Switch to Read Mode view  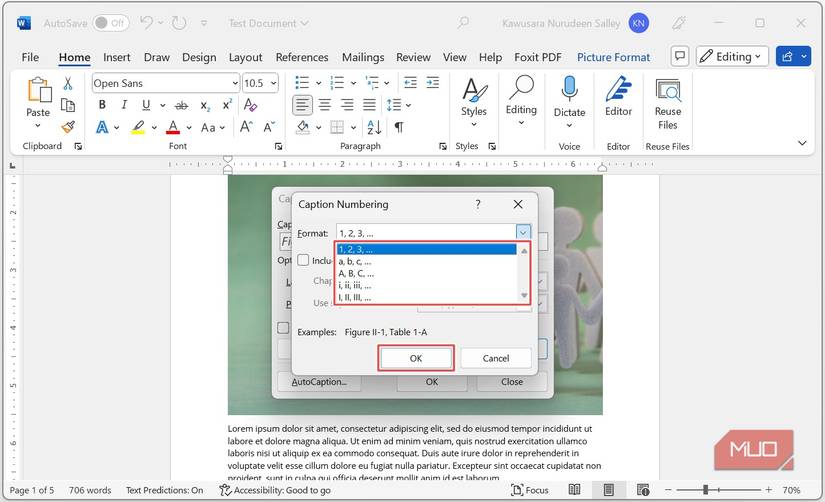tap(575, 490)
